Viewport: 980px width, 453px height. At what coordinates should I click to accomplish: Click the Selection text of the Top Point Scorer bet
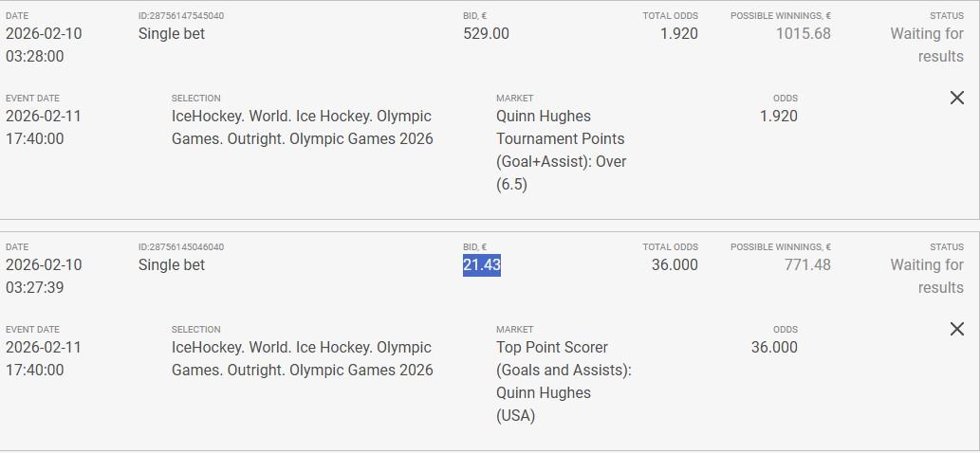tap(302, 359)
